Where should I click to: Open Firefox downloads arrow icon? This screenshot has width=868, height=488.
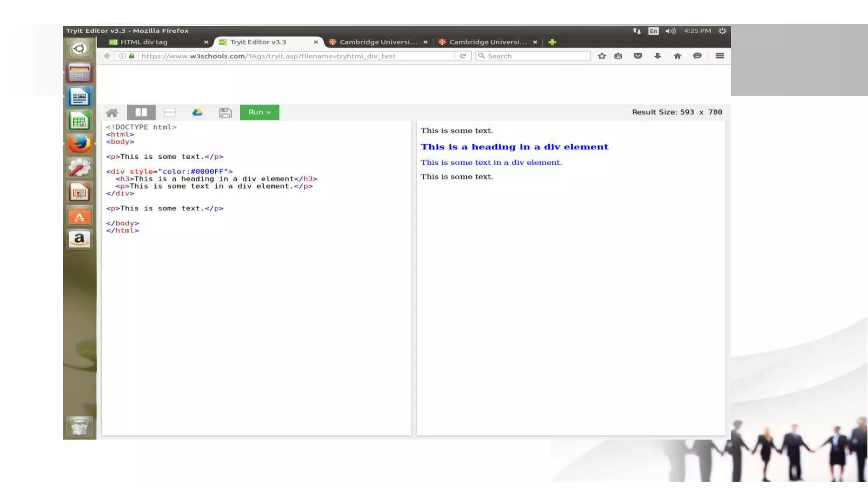click(x=657, y=56)
